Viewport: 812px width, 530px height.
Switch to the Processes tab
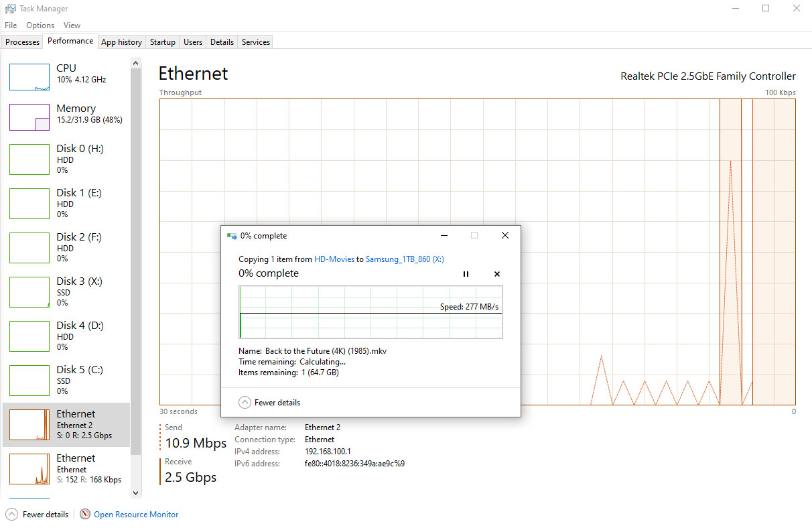click(x=23, y=42)
